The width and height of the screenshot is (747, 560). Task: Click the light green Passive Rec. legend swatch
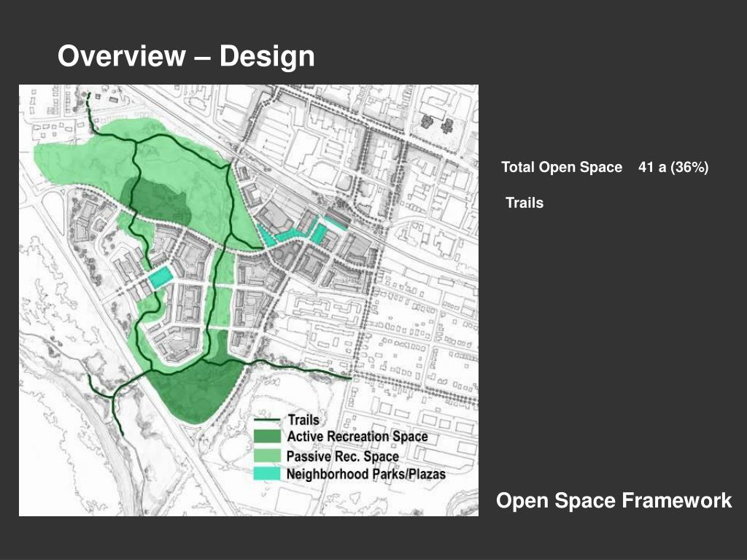point(267,455)
